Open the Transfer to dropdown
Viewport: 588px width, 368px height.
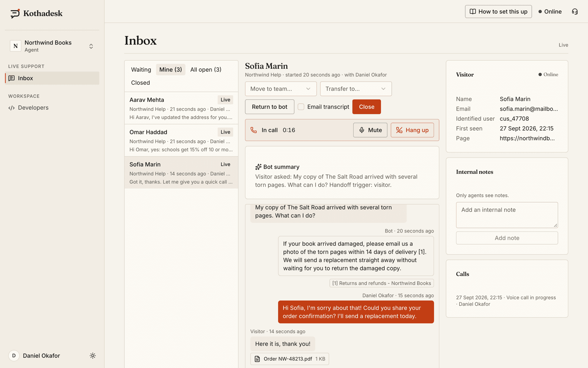(x=356, y=89)
